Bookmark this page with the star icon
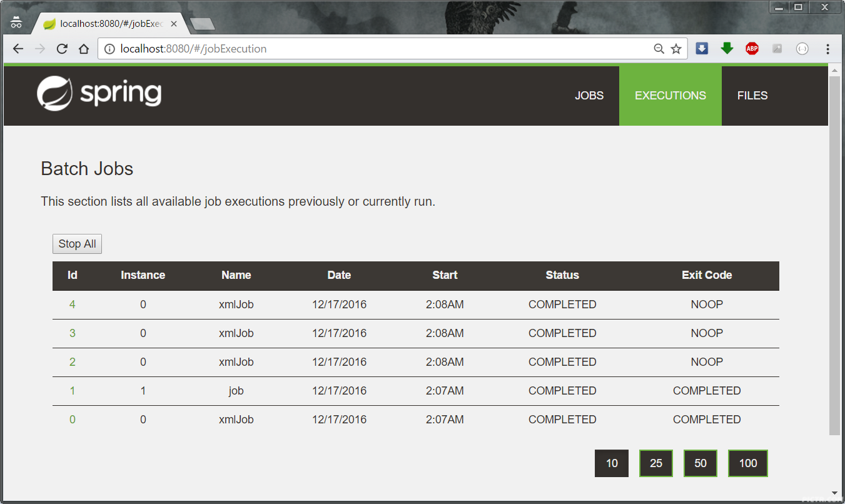 coord(676,49)
